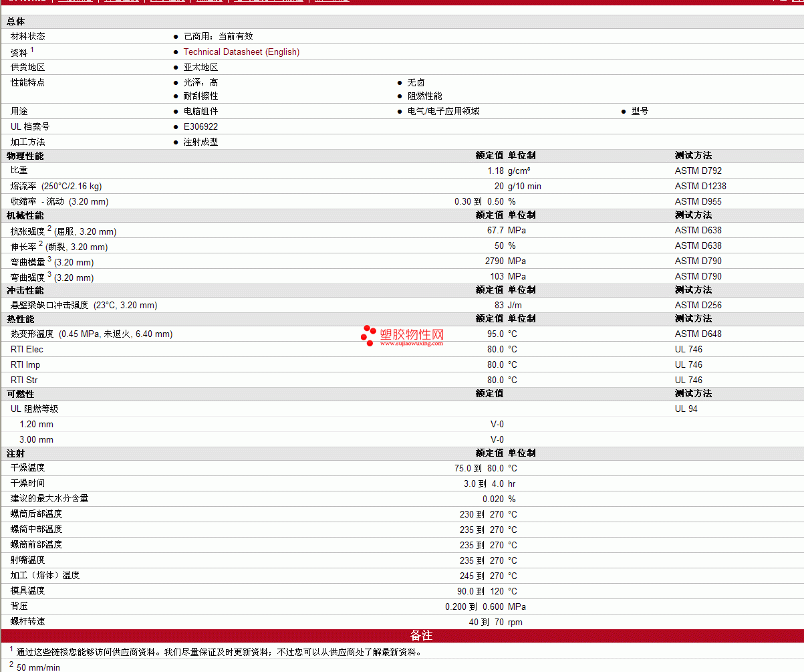Select the 抗张强度 row label

(63, 231)
